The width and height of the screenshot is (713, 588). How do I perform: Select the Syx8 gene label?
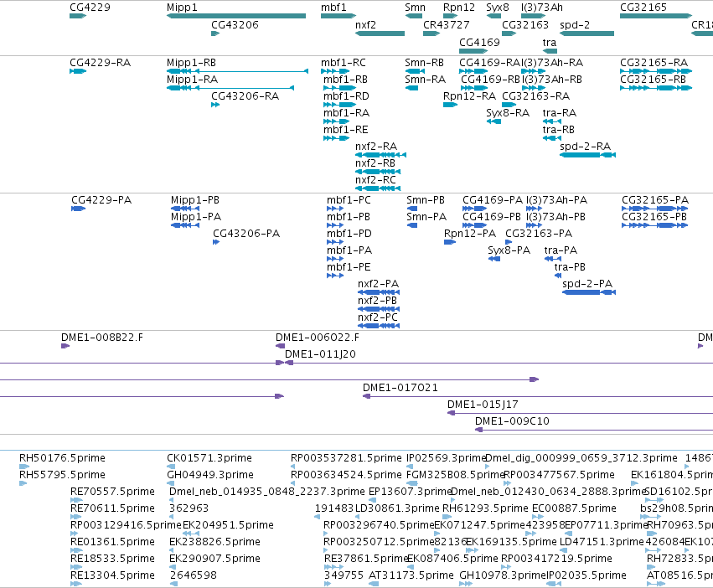pyautogui.click(x=498, y=8)
